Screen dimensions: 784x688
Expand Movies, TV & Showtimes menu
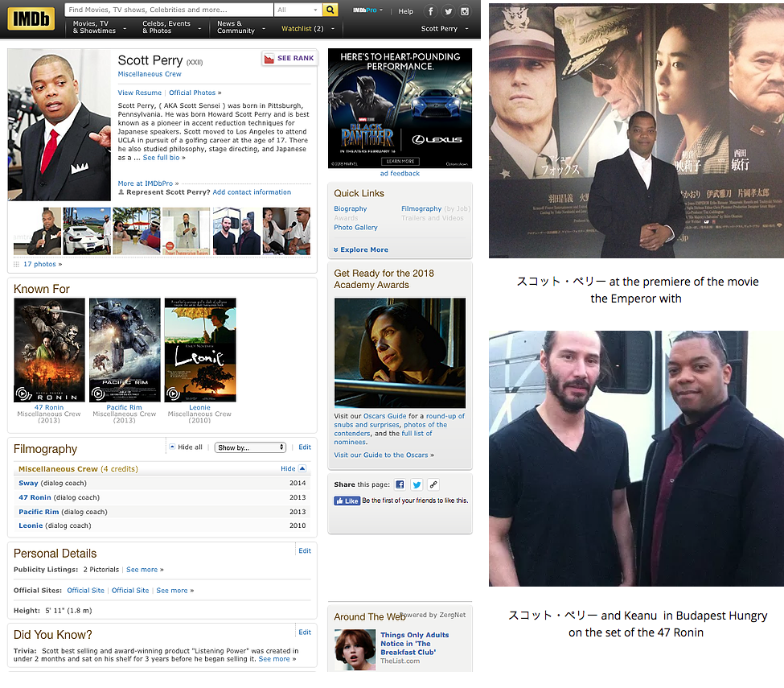click(x=99, y=27)
